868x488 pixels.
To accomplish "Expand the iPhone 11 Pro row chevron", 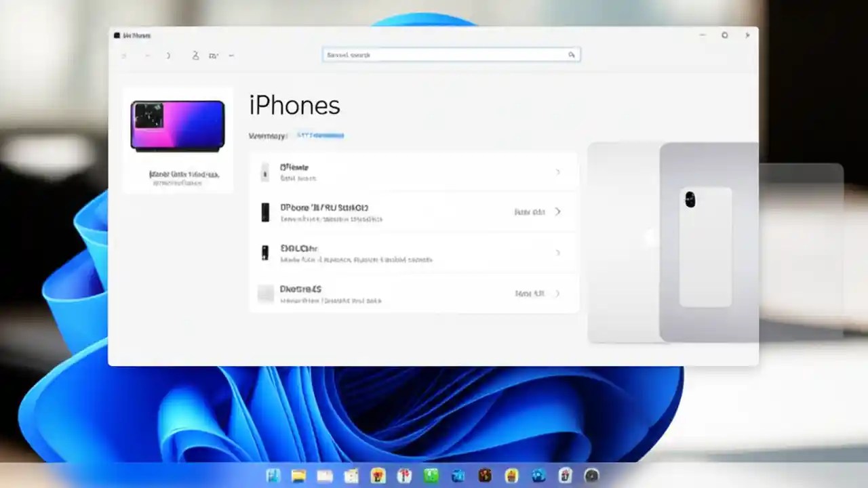I will (557, 211).
